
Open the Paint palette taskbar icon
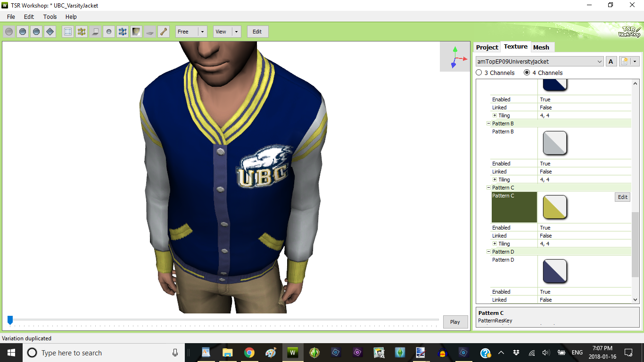(271, 353)
